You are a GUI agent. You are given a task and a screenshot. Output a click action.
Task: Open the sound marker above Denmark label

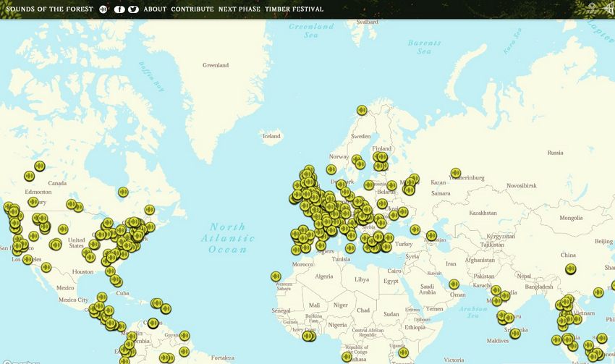[x=341, y=185]
